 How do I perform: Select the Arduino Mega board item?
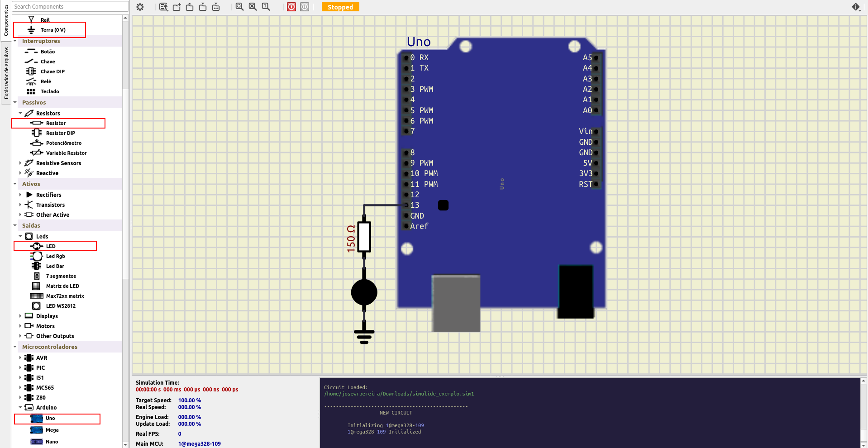[x=52, y=430]
